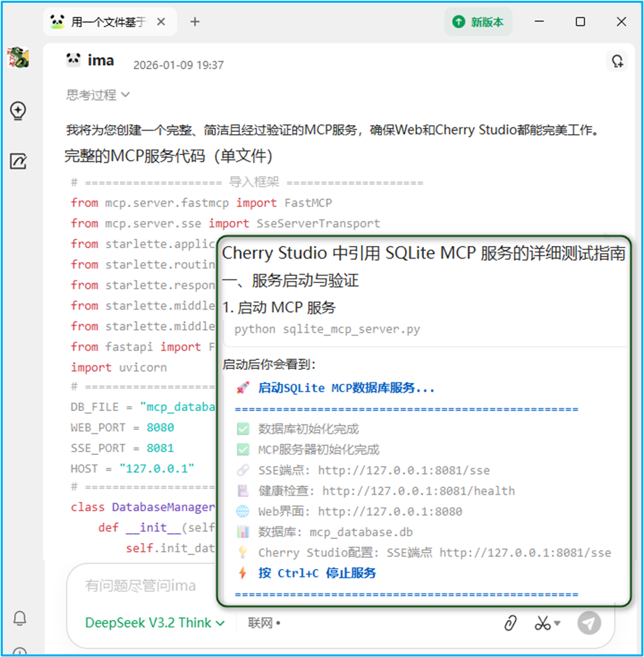The width and height of the screenshot is (644, 657).
Task: Expand the 思考过程 thinking process section
Action: [98, 94]
